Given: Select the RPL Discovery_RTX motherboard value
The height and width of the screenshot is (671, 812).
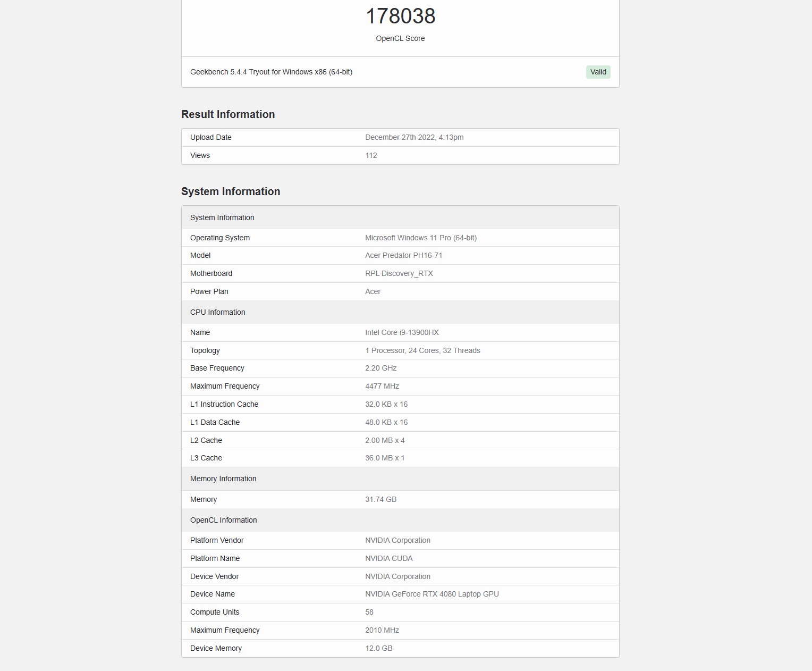Looking at the screenshot, I should point(399,273).
